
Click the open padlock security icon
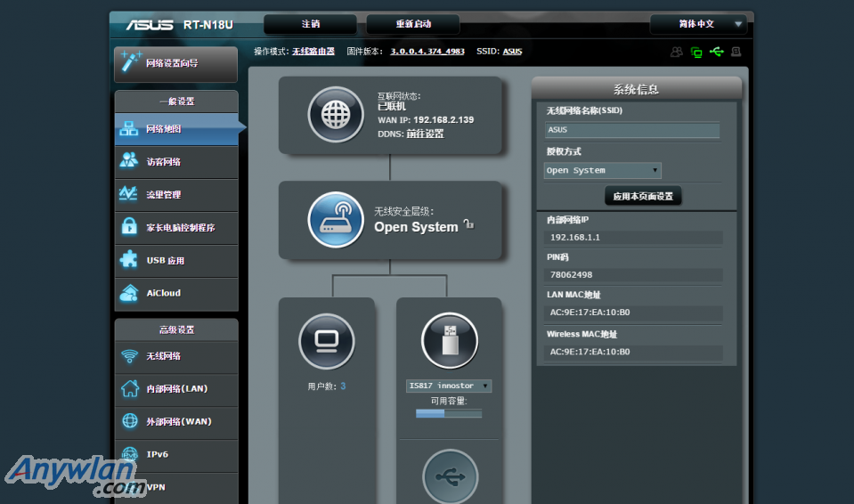[468, 224]
